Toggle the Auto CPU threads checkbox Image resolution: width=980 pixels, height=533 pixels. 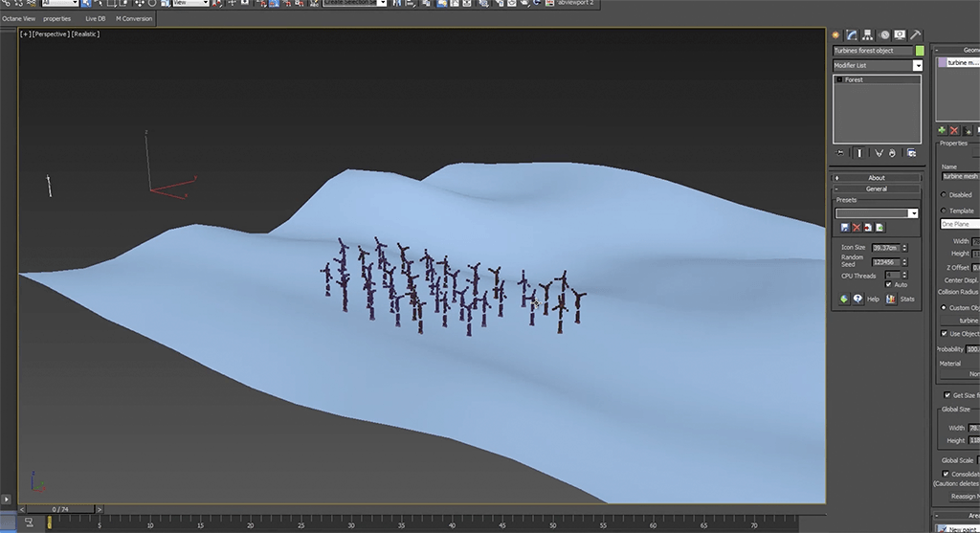point(889,285)
